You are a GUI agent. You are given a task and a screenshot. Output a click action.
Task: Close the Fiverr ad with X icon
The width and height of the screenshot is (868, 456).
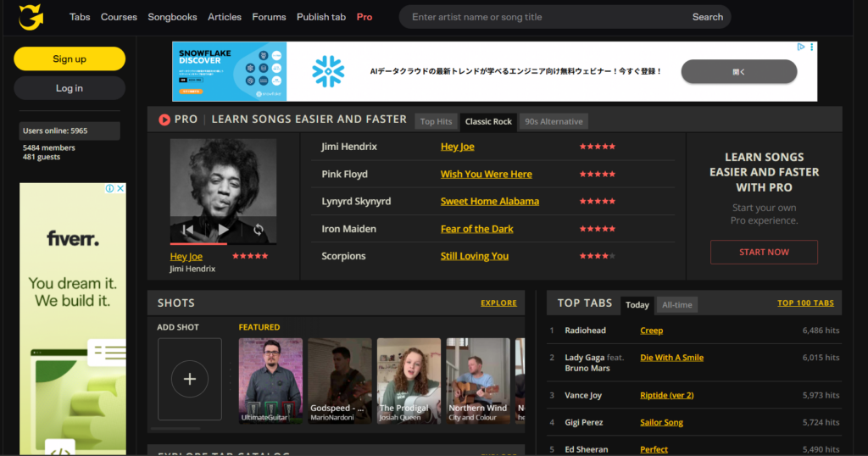coord(120,189)
